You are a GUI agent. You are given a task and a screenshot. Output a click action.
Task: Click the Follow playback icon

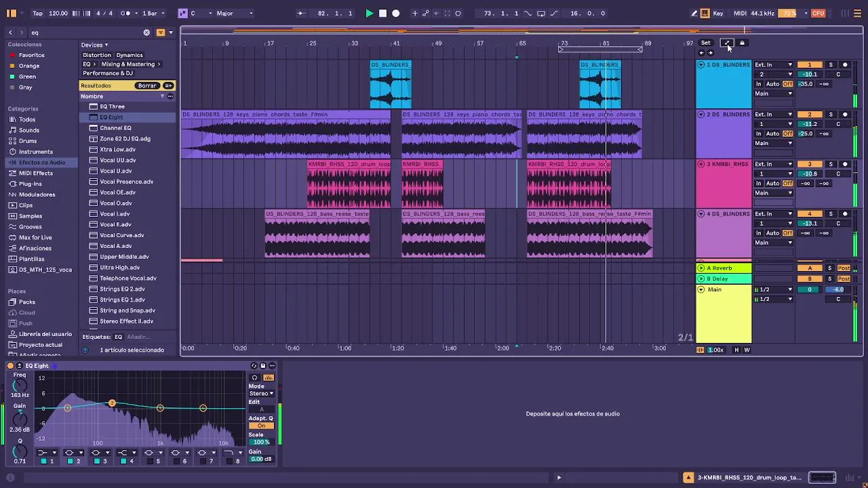pyautogui.click(x=302, y=13)
